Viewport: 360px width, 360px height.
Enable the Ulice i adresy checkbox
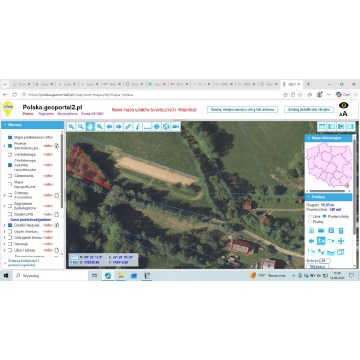tap(10, 250)
